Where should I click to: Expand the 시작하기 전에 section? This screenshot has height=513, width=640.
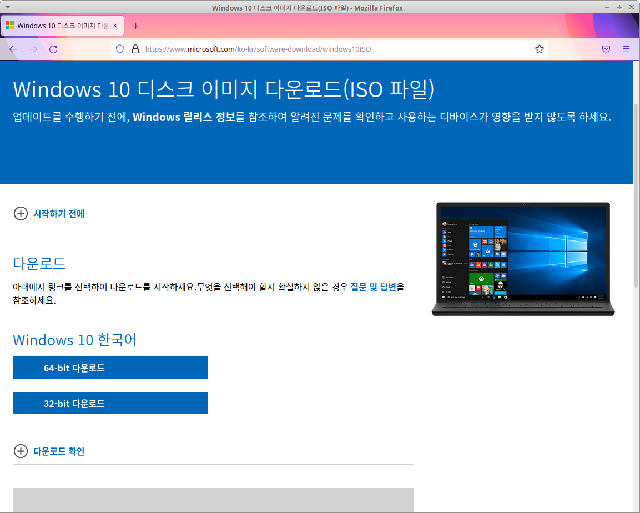pos(49,213)
